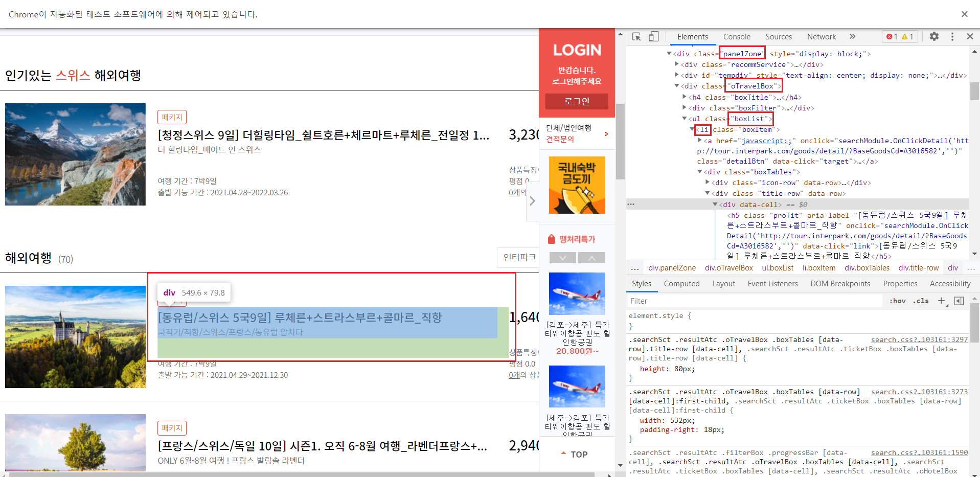Click the ellipsis beside the selected data-cell node
Image resolution: width=980 pixels, height=477 pixels.
click(x=631, y=204)
